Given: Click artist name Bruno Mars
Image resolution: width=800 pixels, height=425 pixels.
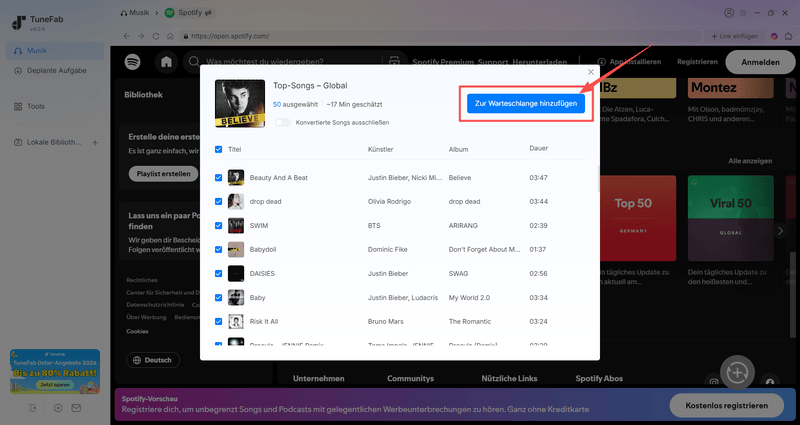Looking at the screenshot, I should click(x=385, y=321).
